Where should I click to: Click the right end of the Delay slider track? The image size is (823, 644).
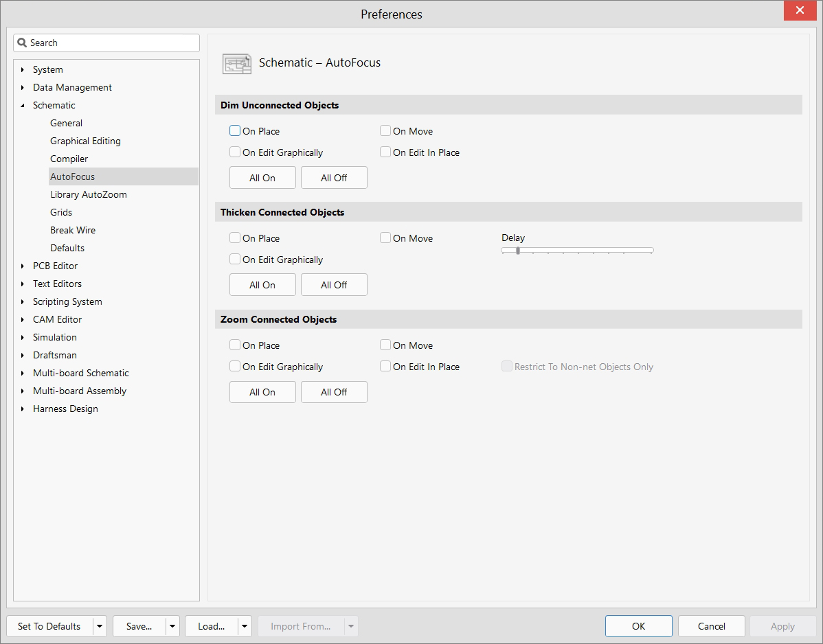click(651, 251)
